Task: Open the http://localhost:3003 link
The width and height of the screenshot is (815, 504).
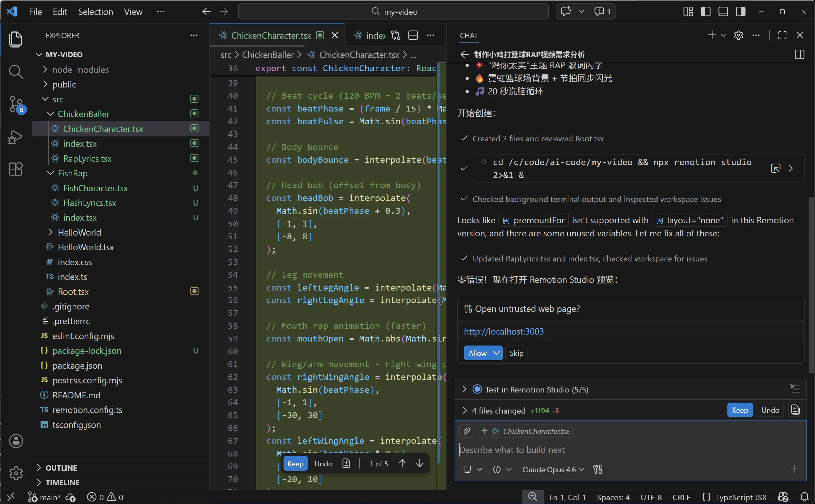Action: pos(503,331)
